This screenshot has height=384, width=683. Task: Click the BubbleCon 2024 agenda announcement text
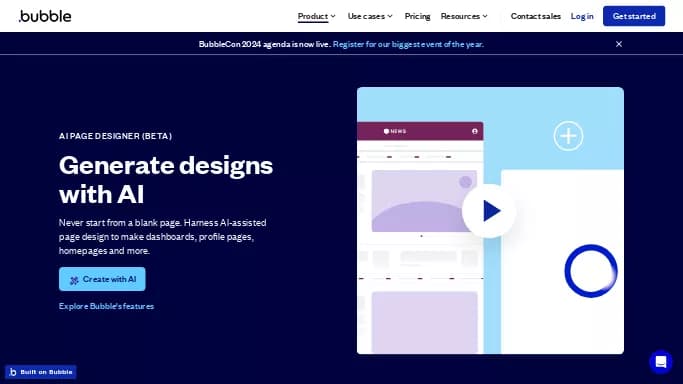(x=264, y=44)
